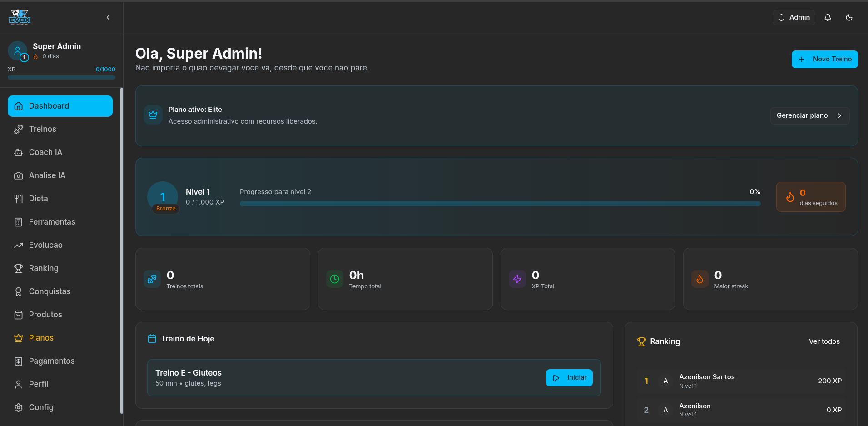Click the Config gear icon
Image resolution: width=868 pixels, height=426 pixels.
[18, 407]
